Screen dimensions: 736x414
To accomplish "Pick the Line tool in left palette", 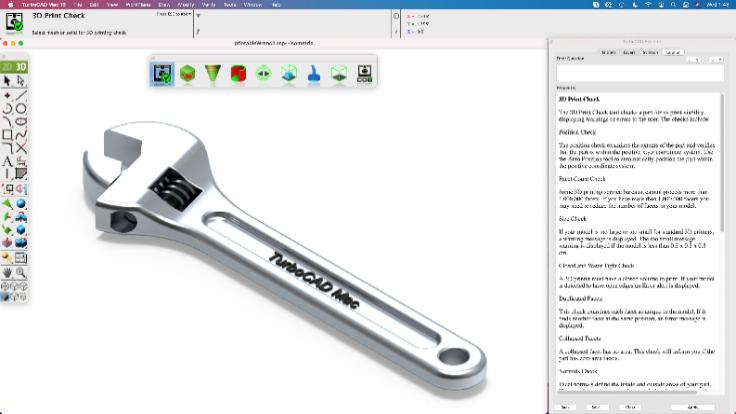I will point(21,95).
